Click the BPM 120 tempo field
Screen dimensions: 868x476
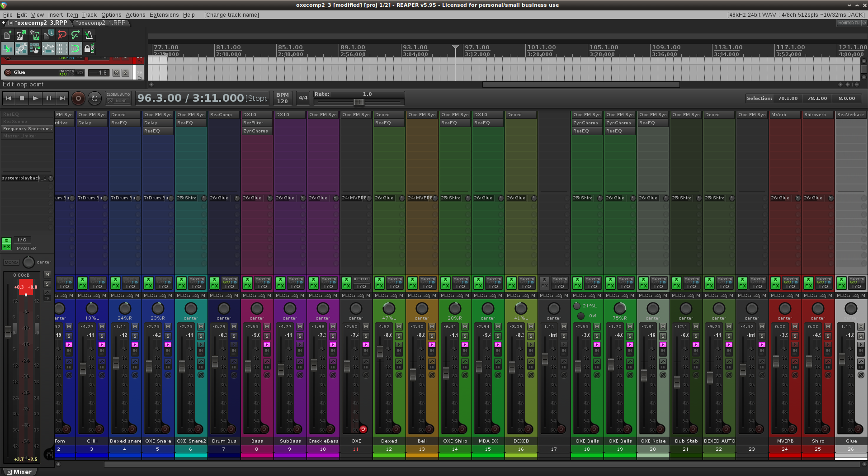click(283, 98)
